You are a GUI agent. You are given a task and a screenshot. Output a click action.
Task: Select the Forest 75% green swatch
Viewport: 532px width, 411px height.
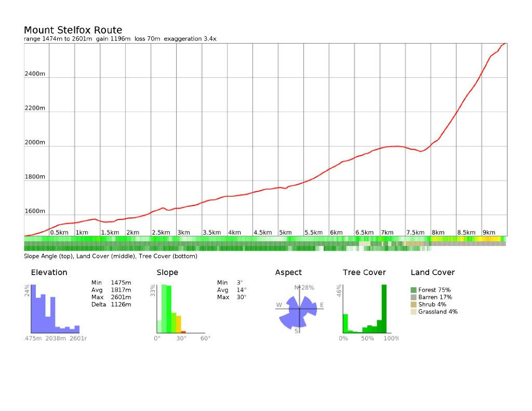coord(414,290)
